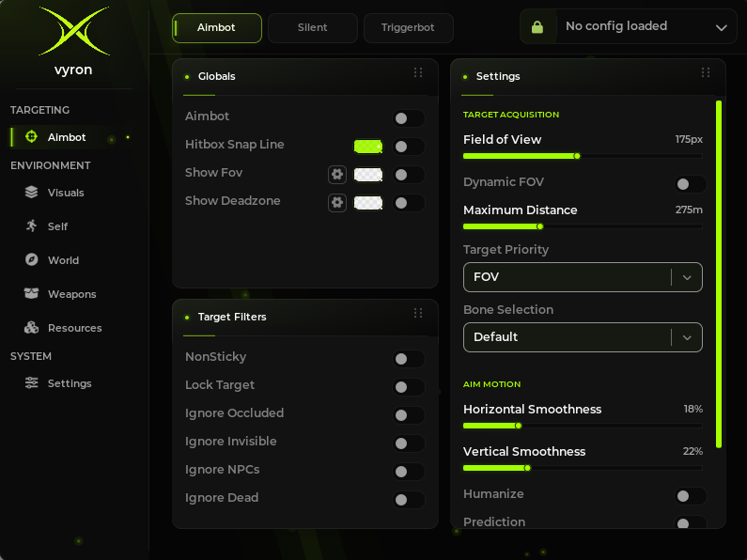
Task: Click the 22% Vertical Smoothness value
Action: click(693, 451)
